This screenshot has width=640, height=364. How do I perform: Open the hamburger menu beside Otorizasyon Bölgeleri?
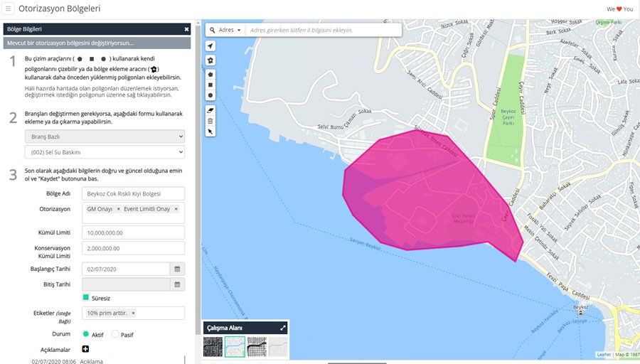(8, 8)
